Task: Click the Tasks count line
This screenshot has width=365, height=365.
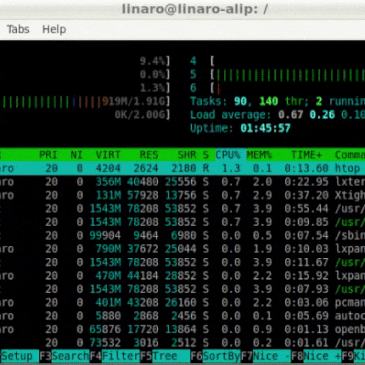Action: 277,101
